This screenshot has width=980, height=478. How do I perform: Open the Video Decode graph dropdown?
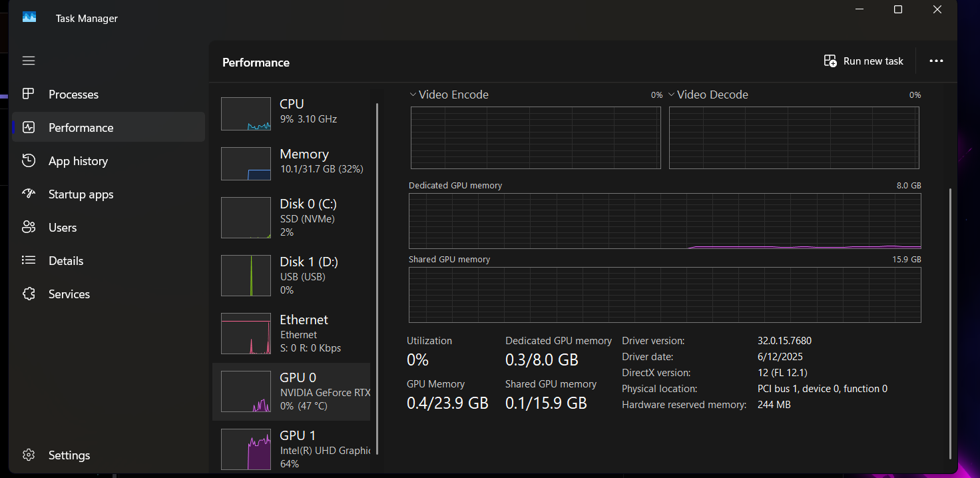(672, 95)
